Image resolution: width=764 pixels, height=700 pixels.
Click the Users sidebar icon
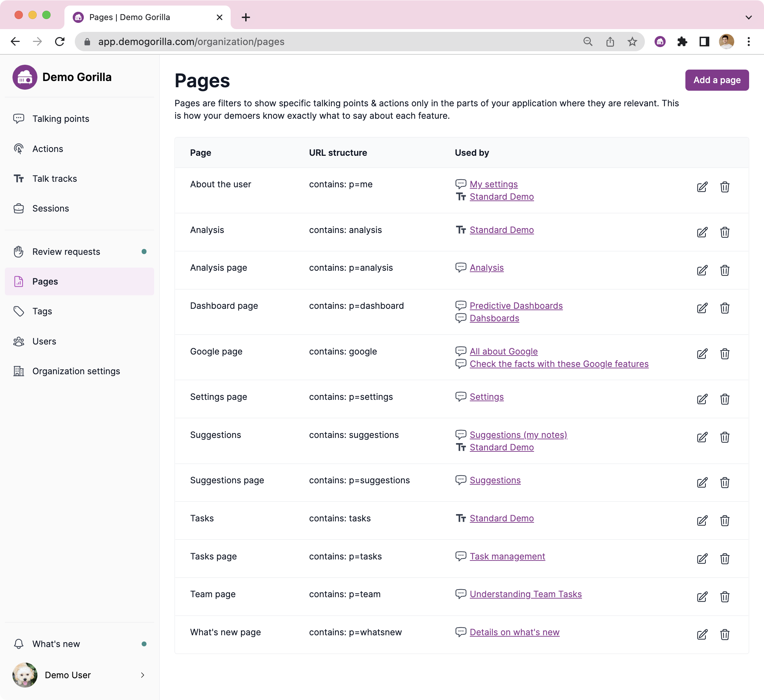tap(19, 341)
